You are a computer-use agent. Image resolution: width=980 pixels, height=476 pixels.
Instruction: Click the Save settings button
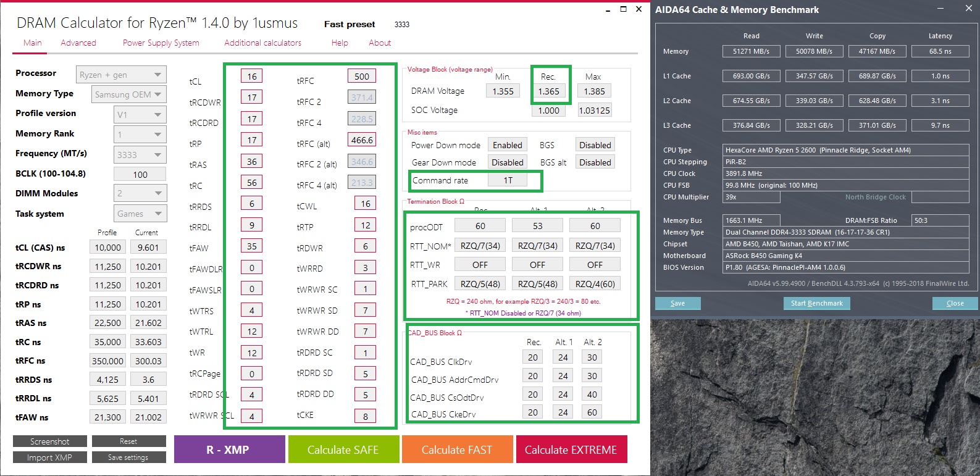point(128,457)
